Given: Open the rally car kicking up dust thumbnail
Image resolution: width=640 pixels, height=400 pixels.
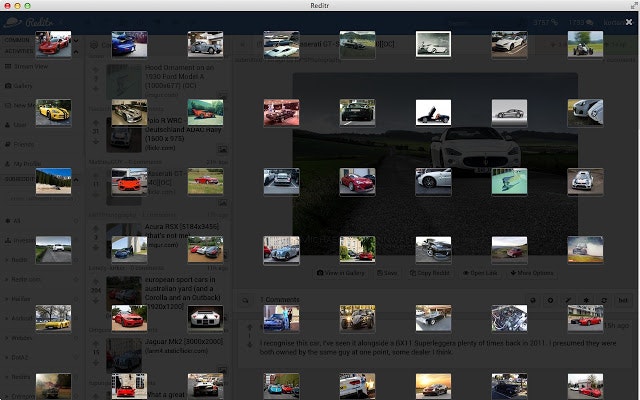Looking at the screenshot, I should [x=585, y=249].
